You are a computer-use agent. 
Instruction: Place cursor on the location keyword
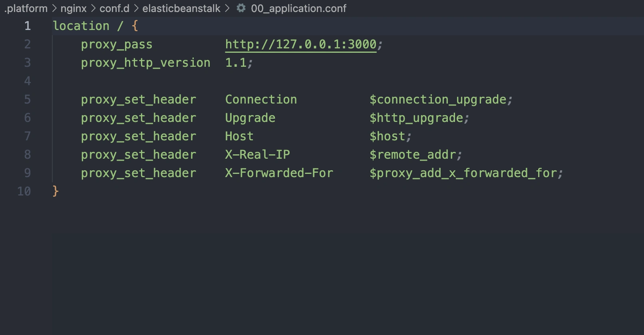pos(81,26)
